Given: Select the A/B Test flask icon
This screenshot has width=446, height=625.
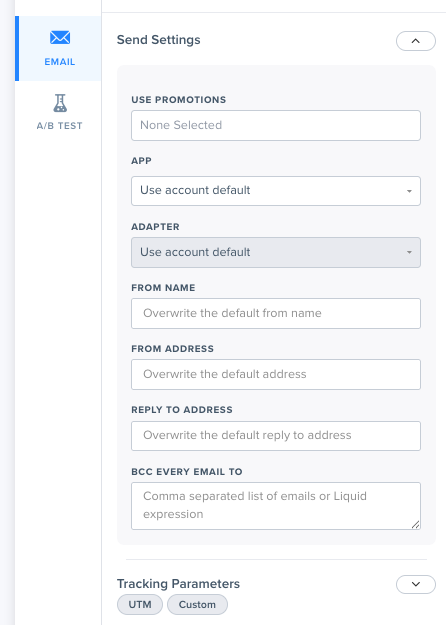Looking at the screenshot, I should 60,103.
